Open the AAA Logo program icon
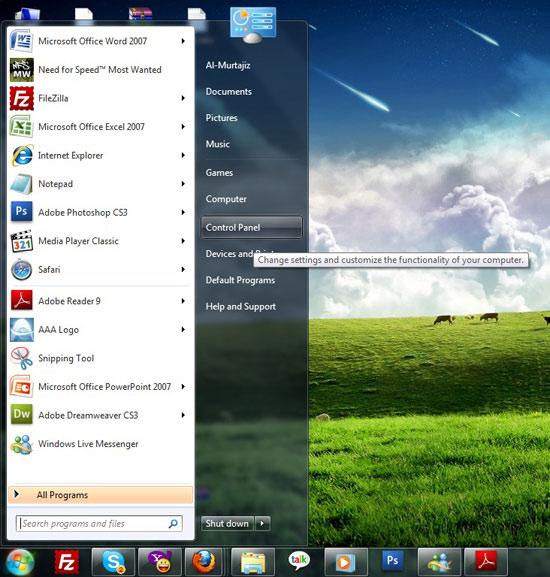 (x=21, y=329)
